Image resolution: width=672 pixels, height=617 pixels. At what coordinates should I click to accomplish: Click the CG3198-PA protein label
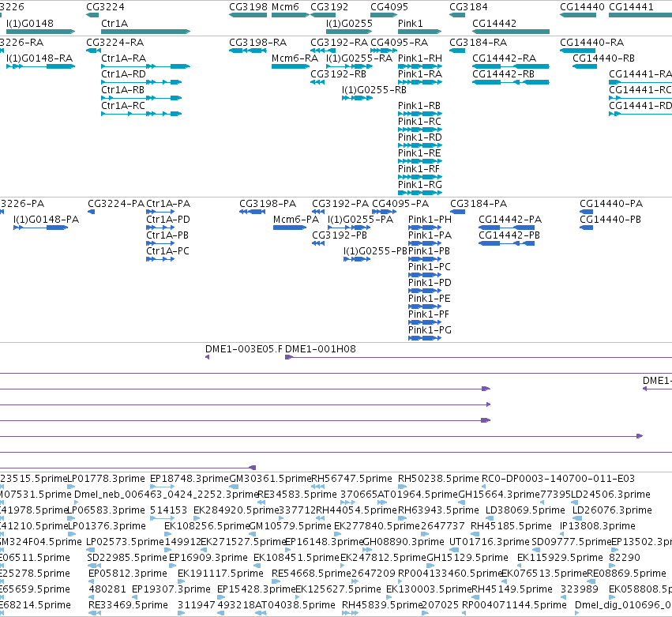click(268, 204)
